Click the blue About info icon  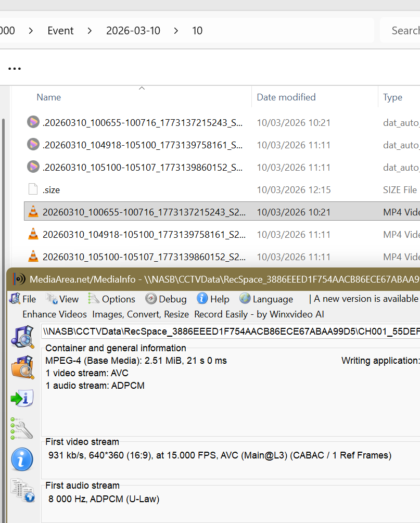22,460
